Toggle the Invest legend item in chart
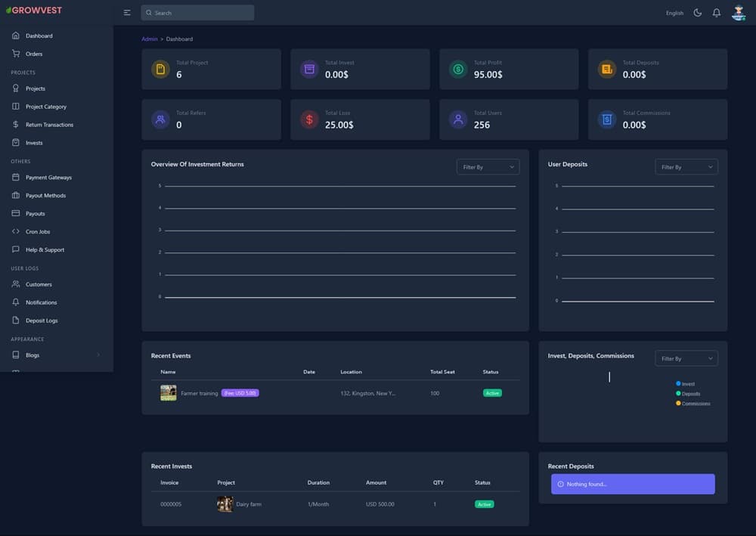Image resolution: width=756 pixels, height=536 pixels. click(687, 384)
